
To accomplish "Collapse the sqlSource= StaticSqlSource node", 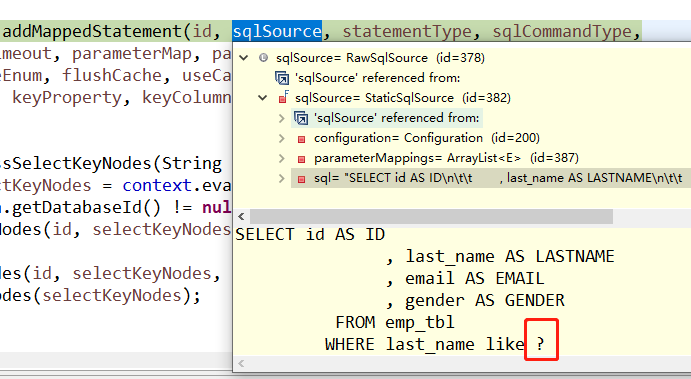I will point(262,98).
